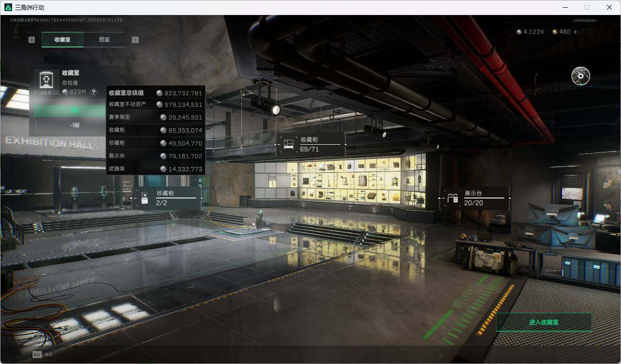Click the 珍藏柜 45,504,770 row
The height and width of the screenshot is (364, 621).
tap(155, 143)
